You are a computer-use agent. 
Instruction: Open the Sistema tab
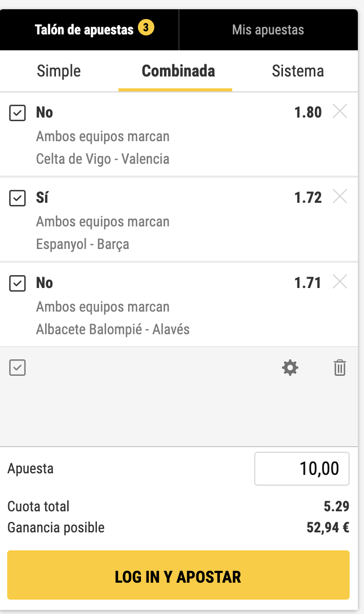click(298, 71)
